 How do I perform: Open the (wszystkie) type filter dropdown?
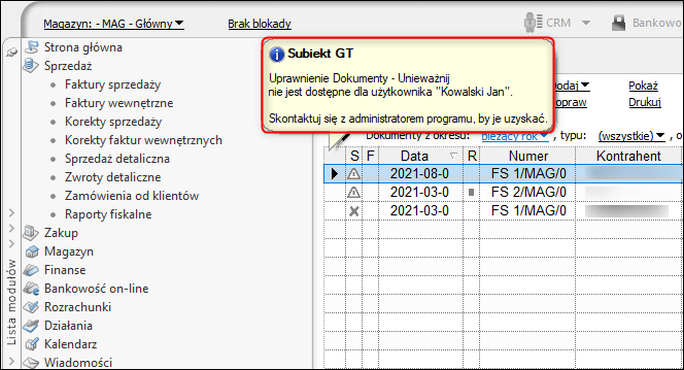pyautogui.click(x=631, y=136)
